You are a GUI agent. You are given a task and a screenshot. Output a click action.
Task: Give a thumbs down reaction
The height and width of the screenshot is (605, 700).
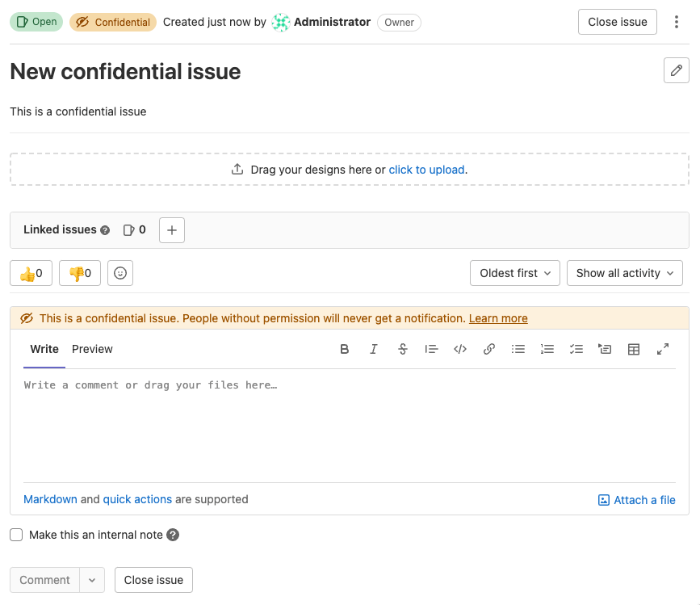[79, 273]
